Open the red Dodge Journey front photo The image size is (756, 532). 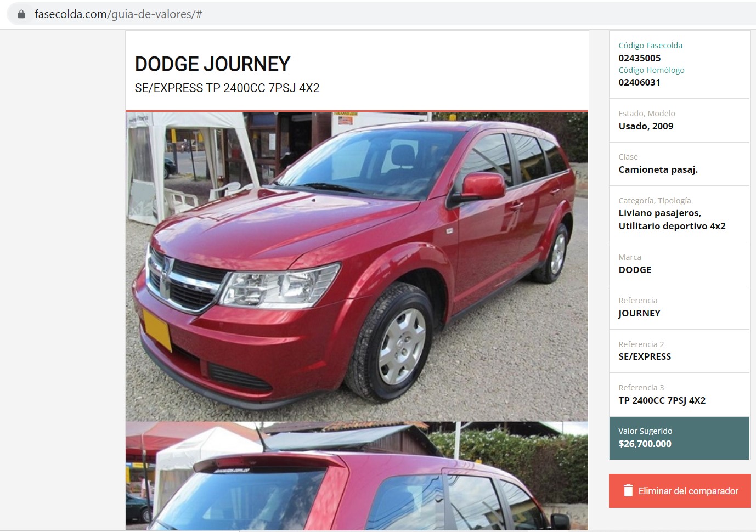[x=357, y=267]
